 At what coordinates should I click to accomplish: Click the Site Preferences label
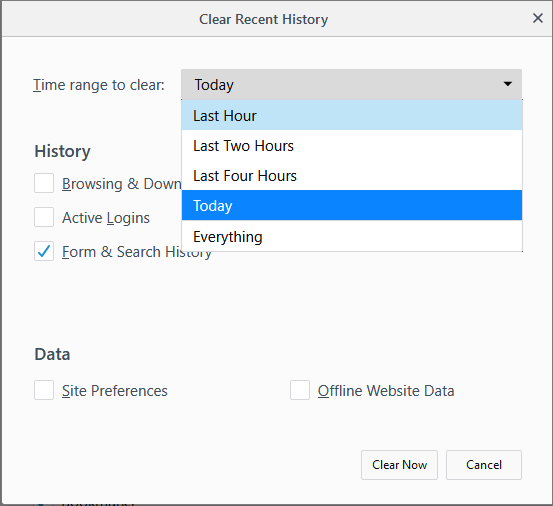115,391
